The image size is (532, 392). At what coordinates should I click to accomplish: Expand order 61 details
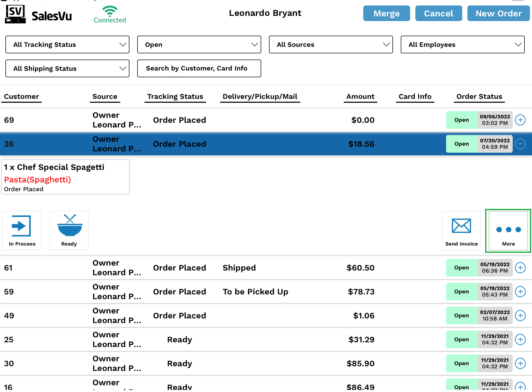click(520, 268)
